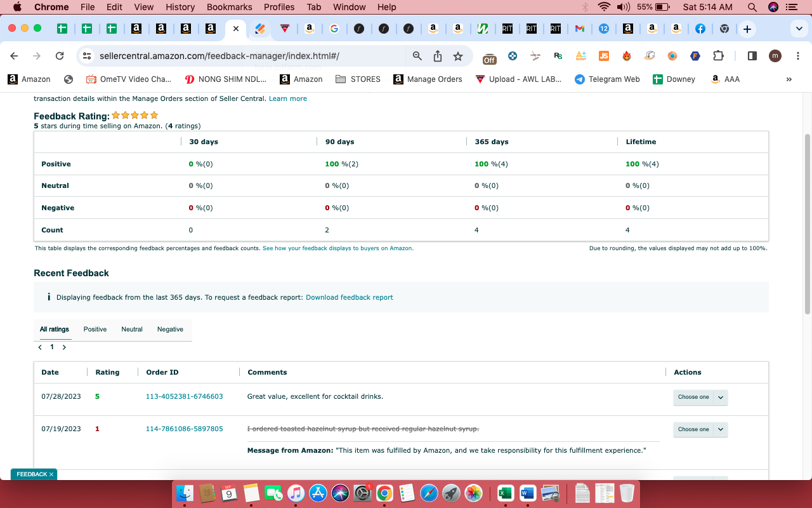812x508 pixels.
Task: Click the orange JS extension icon
Action: tap(604, 56)
